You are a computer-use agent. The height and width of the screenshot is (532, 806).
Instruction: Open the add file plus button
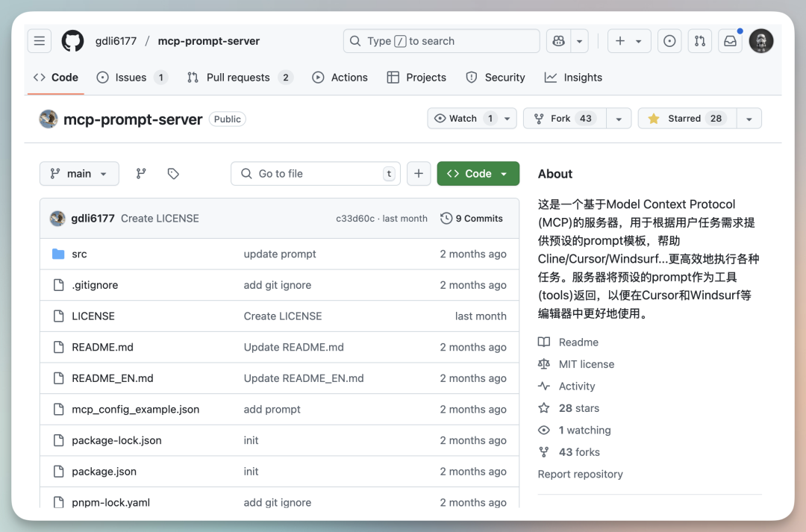tap(419, 174)
